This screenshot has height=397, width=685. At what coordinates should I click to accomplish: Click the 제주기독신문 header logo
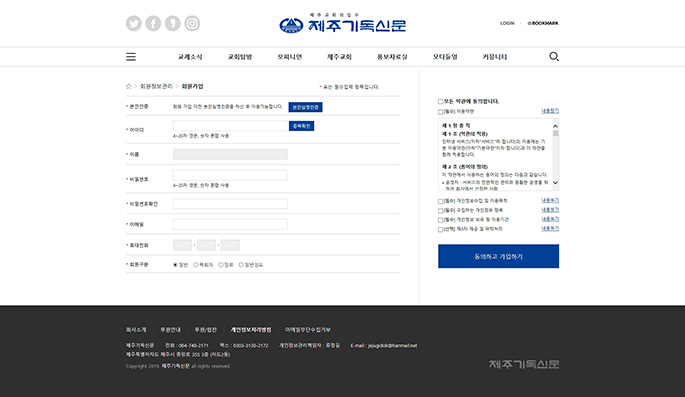(342, 23)
